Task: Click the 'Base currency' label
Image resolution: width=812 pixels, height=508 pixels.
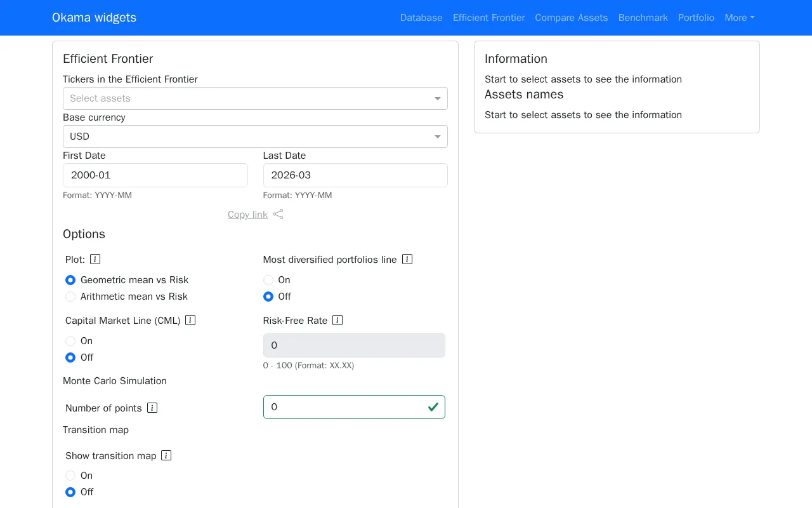Action: coord(94,117)
